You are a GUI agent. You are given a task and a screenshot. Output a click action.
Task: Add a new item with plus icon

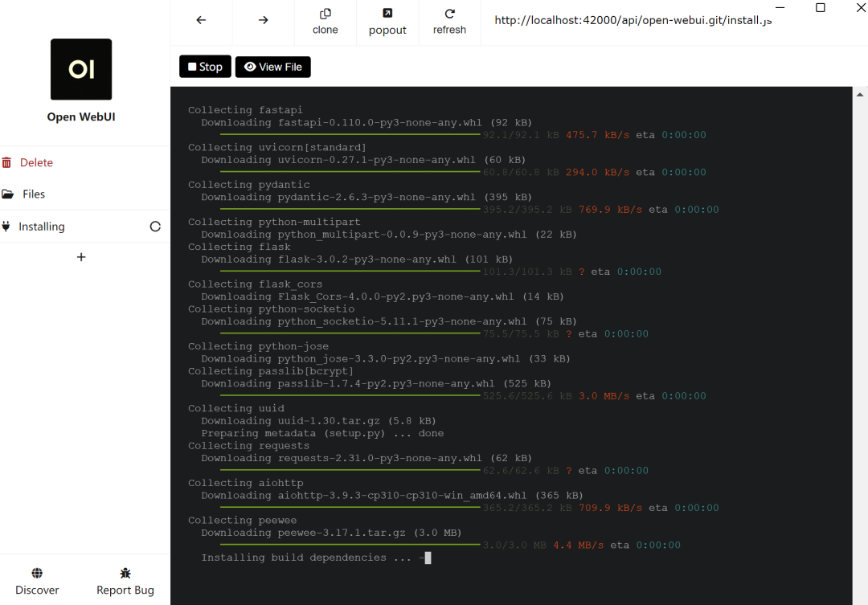click(81, 257)
